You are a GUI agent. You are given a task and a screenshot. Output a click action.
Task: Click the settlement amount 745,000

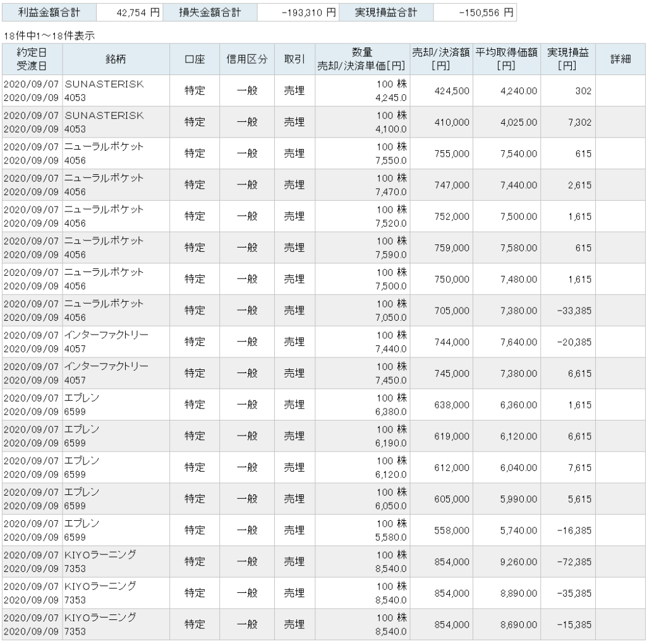(x=452, y=374)
